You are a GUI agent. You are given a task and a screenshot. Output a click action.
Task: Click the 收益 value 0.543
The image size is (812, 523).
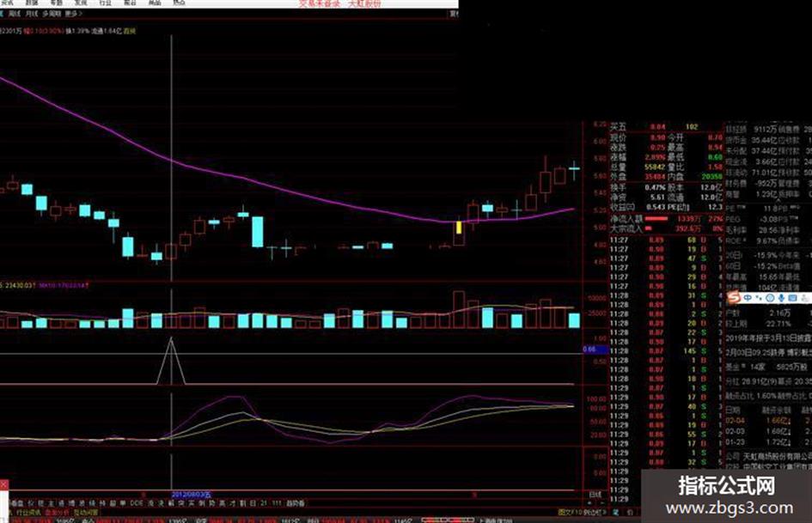pyautogui.click(x=656, y=207)
